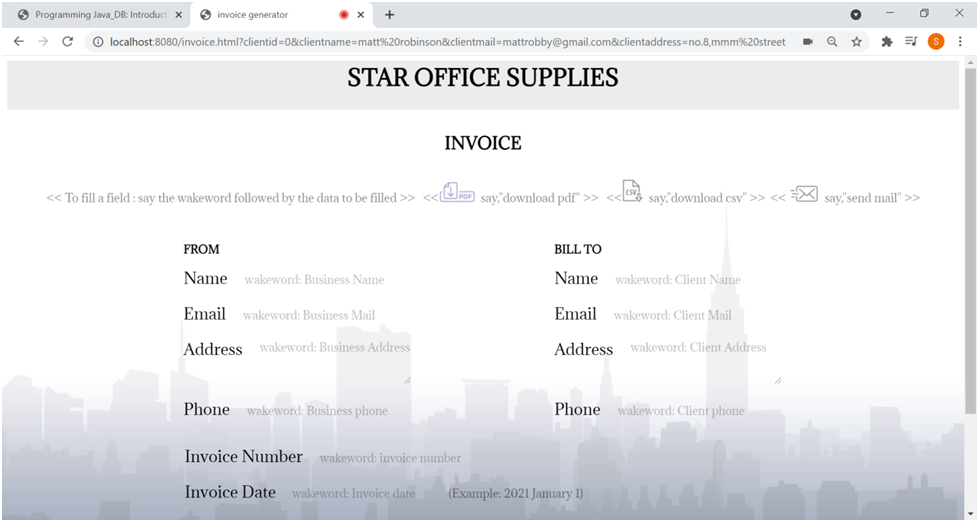This screenshot has width=979, height=522.
Task: Click the Invoice Date label
Action: point(230,492)
